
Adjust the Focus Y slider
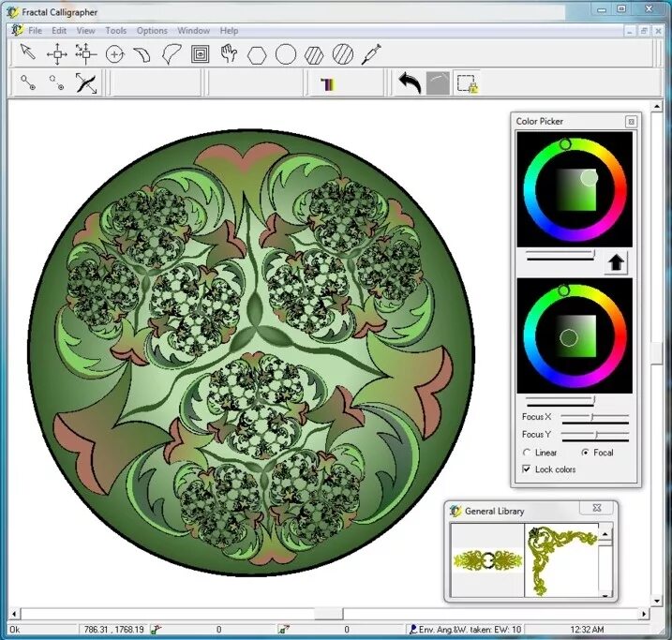tap(595, 436)
